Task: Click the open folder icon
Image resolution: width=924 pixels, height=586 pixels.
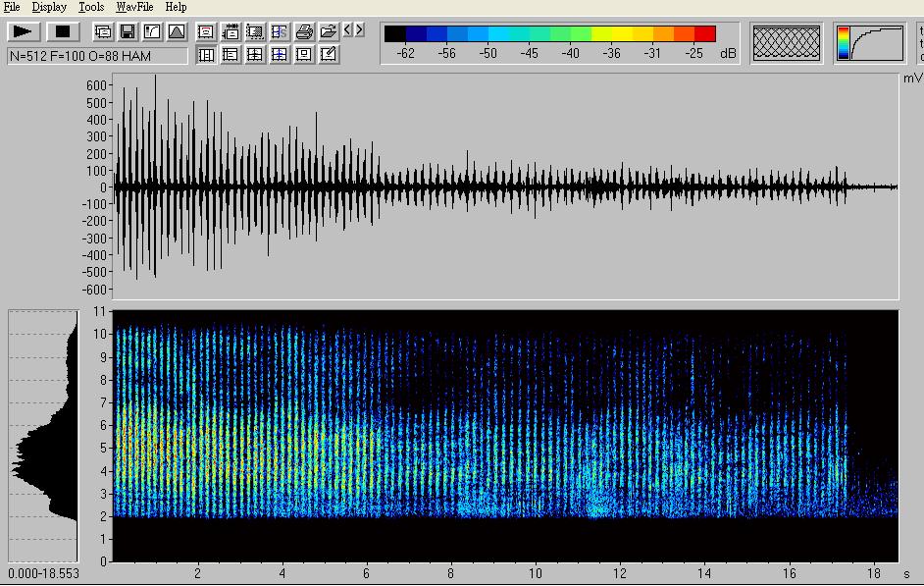Action: (329, 31)
